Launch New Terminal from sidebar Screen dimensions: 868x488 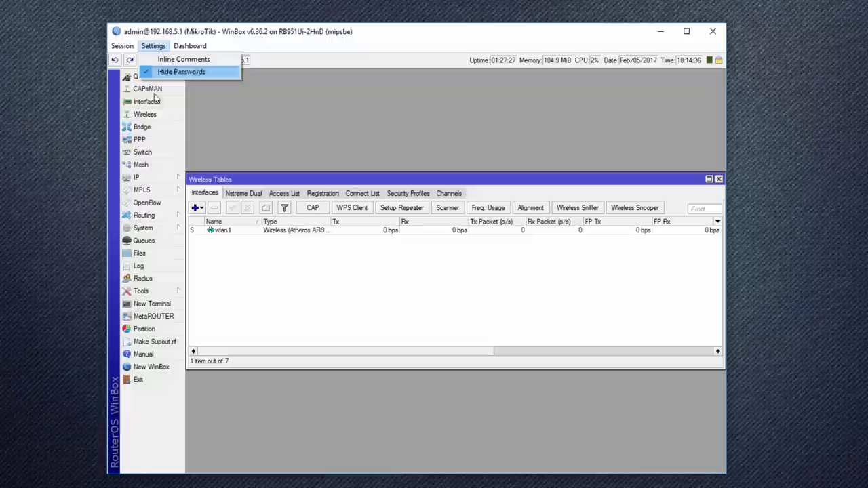[152, 304]
